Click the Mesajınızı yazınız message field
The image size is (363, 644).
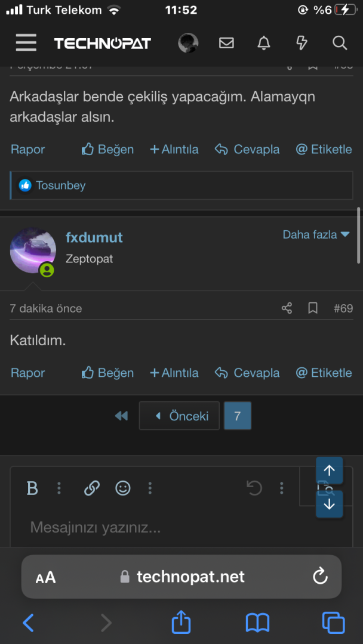[149, 528]
